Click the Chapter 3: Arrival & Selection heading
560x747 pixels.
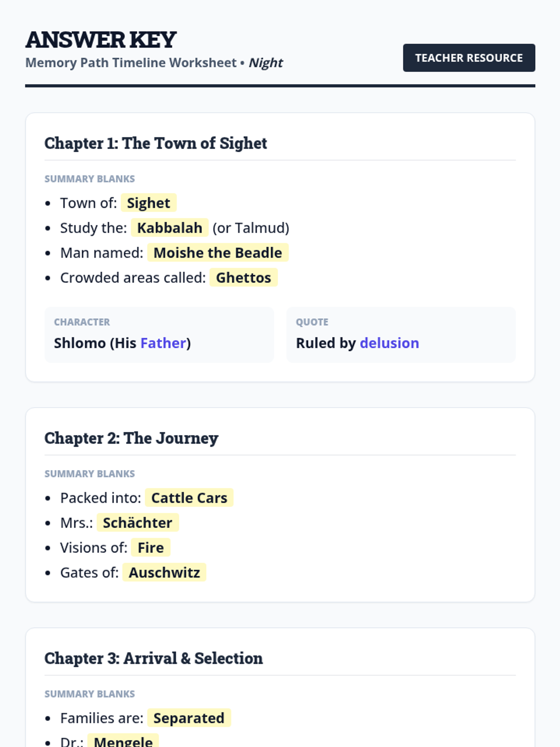click(154, 658)
